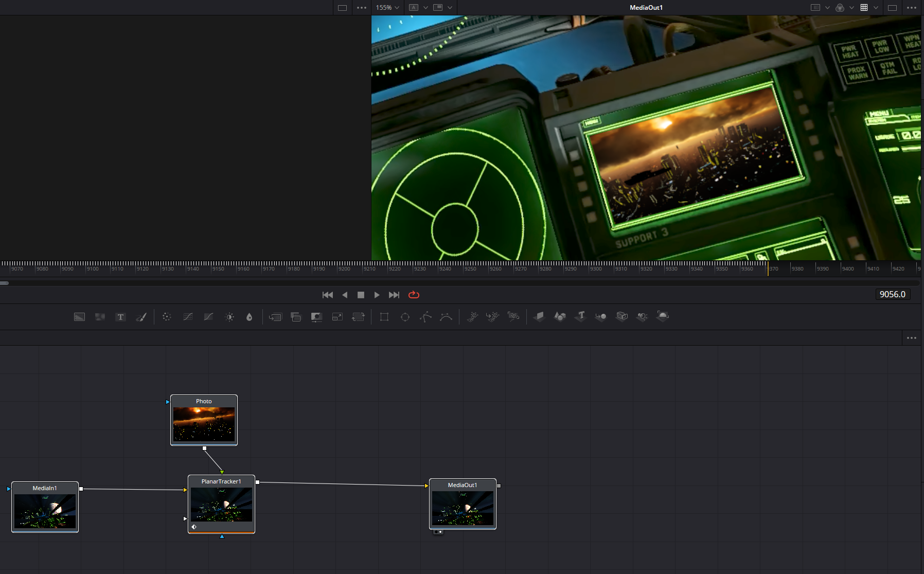Screen dimensions: 924x574
Task: Switch left viewer to single view layout
Action: 342,8
